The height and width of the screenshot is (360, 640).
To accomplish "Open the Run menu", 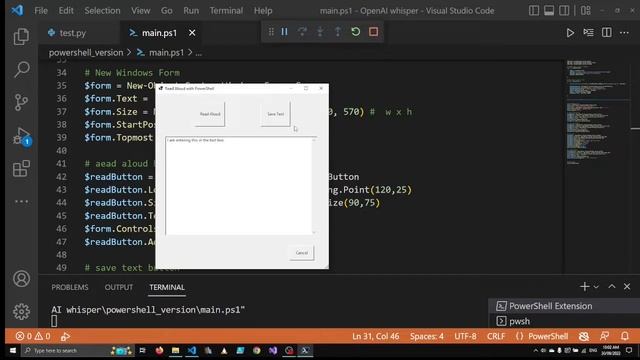I will coord(191,11).
